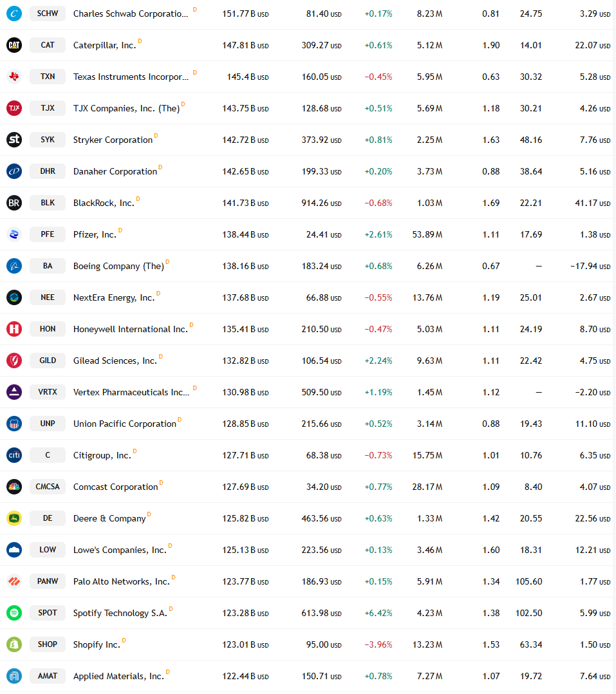The width and height of the screenshot is (616, 694).
Task: Click the NextEra Energy logo icon
Action: (x=14, y=297)
